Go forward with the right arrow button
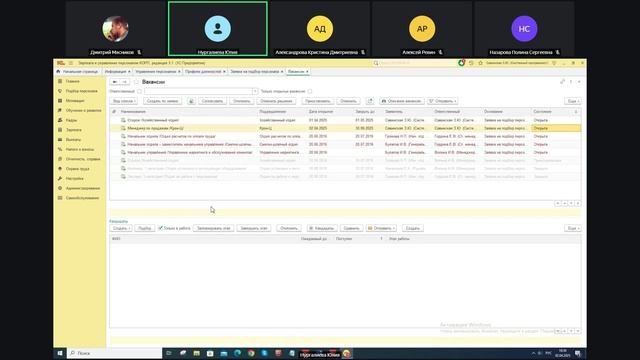 pyautogui.click(x=124, y=82)
